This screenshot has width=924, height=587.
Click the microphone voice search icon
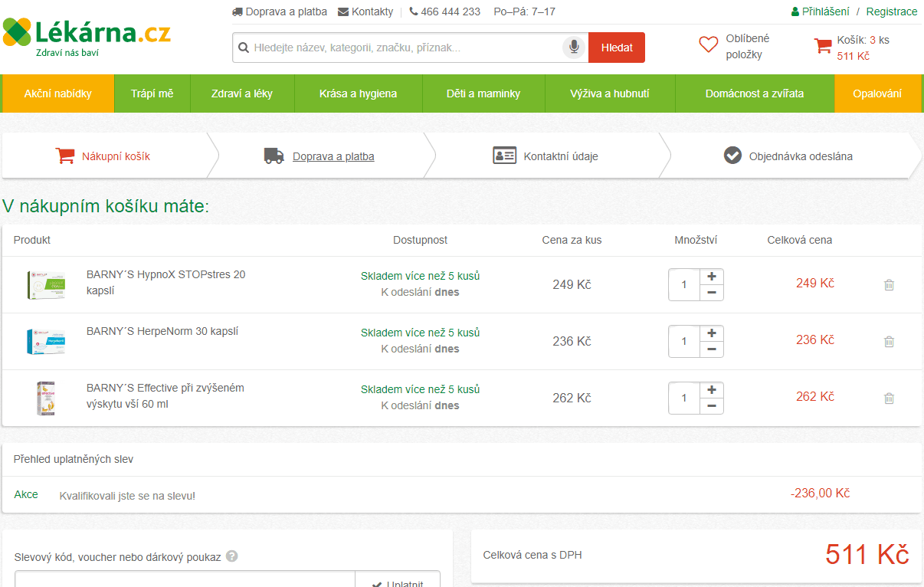point(572,48)
